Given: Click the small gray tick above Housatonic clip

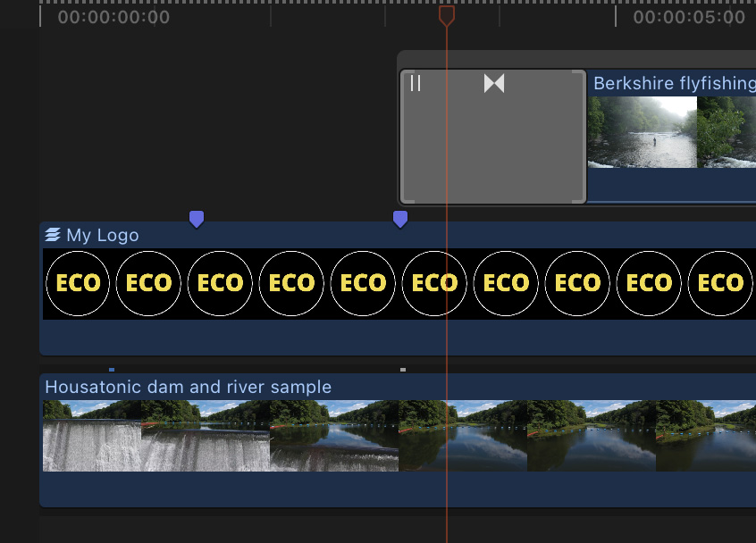Looking at the screenshot, I should 403,369.
